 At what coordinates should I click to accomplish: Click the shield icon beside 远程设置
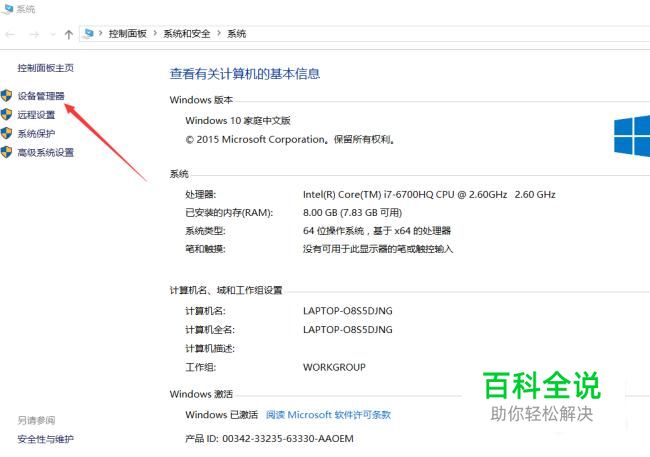6,114
